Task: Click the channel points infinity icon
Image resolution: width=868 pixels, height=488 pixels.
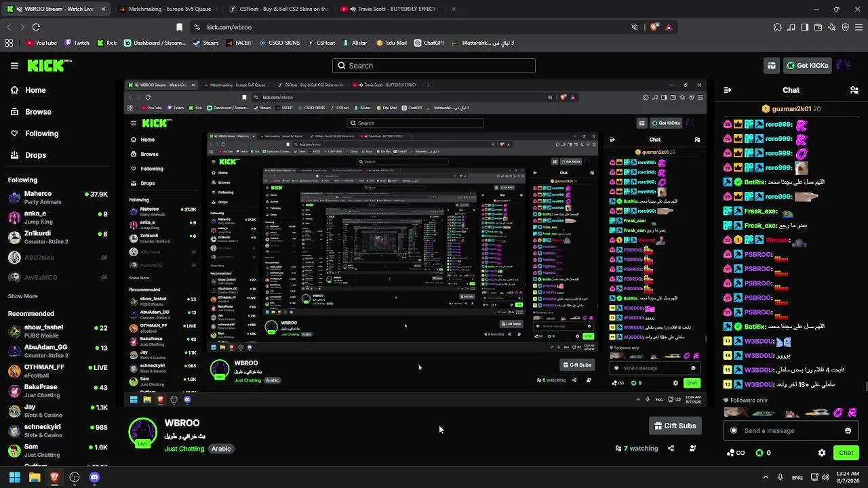Action: coord(735,453)
